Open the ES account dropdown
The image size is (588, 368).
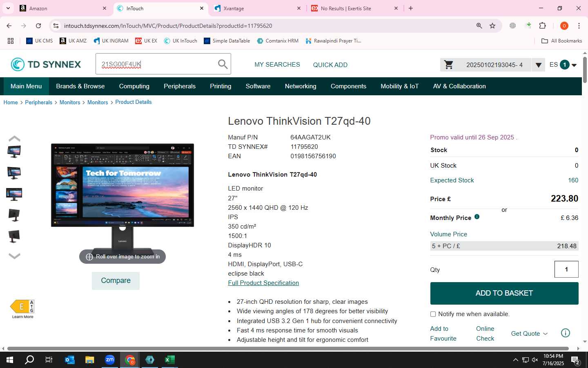pyautogui.click(x=563, y=65)
